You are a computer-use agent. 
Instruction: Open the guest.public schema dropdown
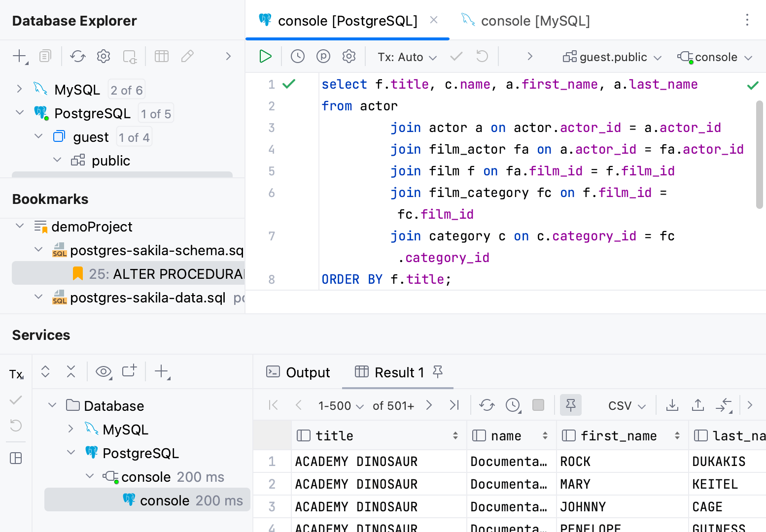click(612, 57)
